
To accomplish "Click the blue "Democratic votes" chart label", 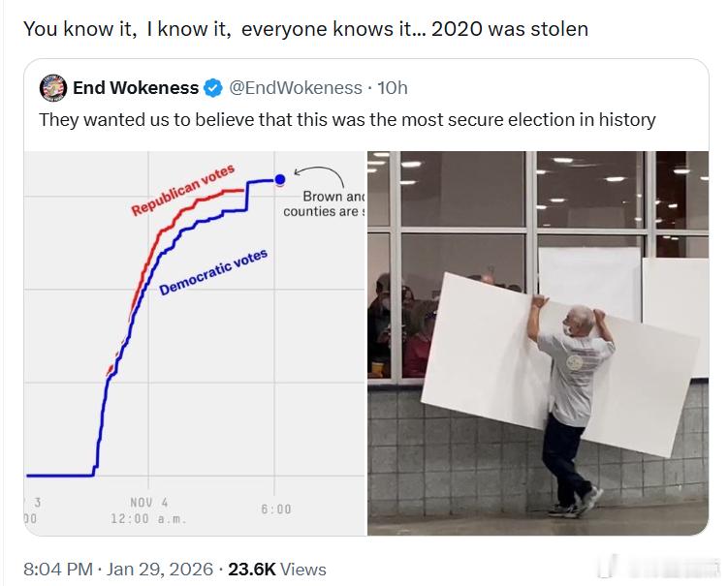I will pyautogui.click(x=212, y=272).
